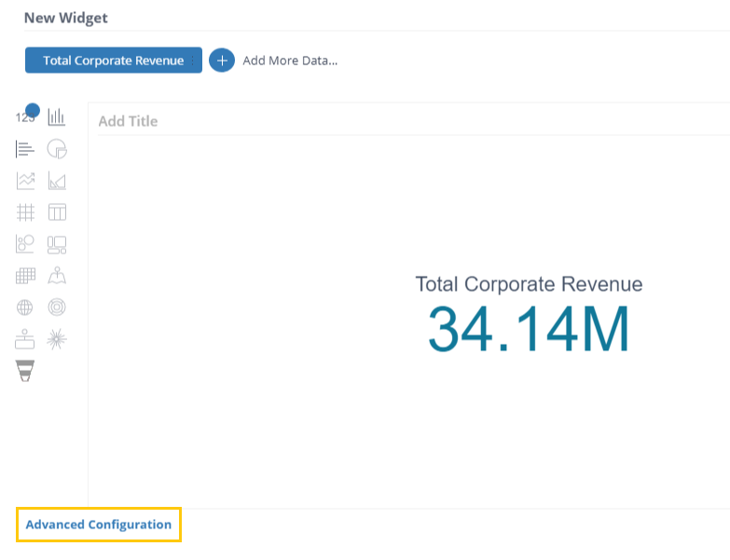Click the Add Title input field

pos(410,121)
